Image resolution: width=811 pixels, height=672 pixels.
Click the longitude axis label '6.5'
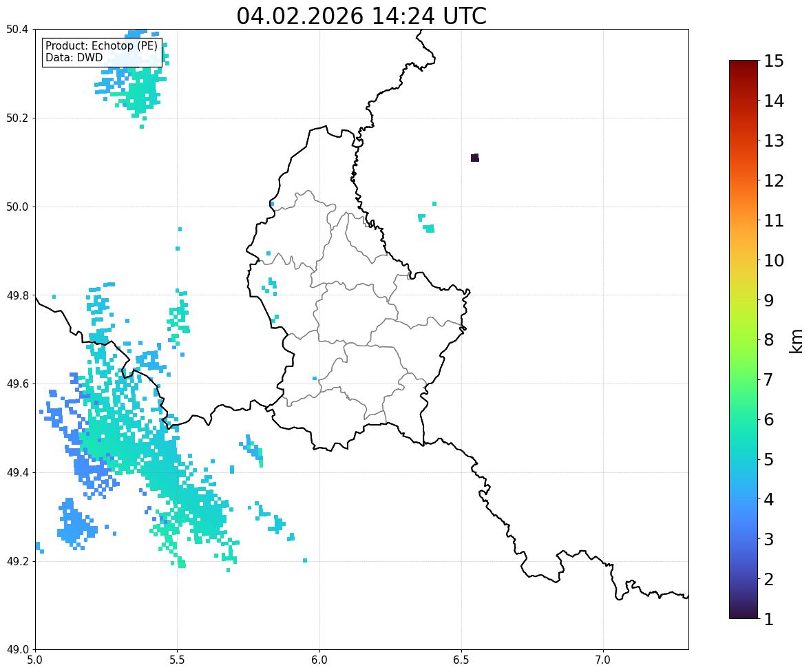461,660
